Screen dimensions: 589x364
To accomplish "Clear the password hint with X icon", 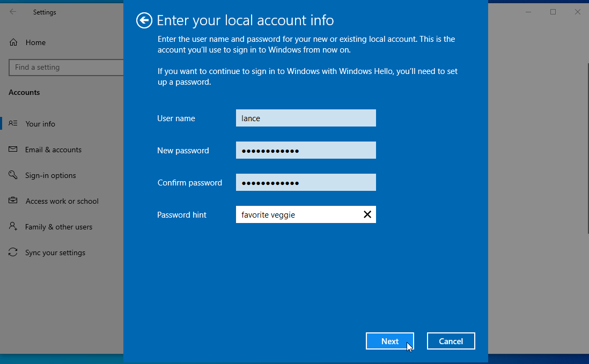I will point(367,214).
